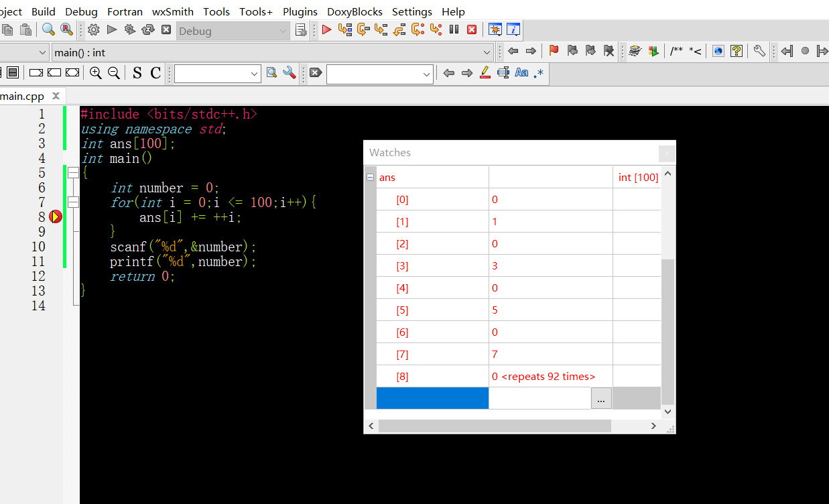829x504 pixels.
Task: Click the Highlight pencil icon
Action: tap(485, 73)
